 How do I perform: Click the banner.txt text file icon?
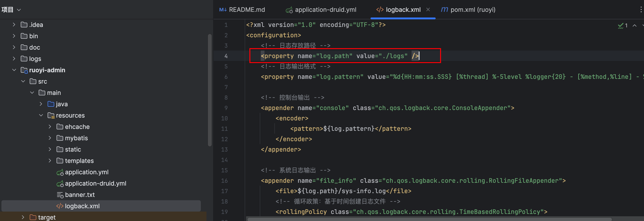[x=60, y=195]
